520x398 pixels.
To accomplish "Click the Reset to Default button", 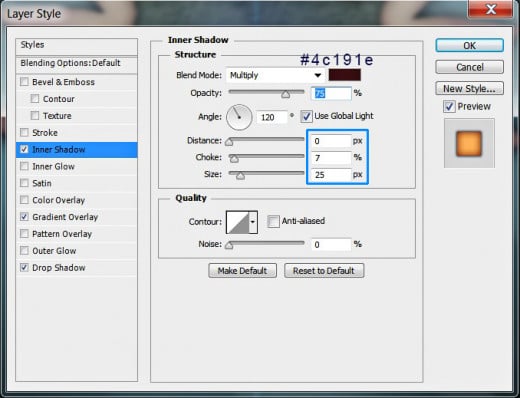I will (x=324, y=271).
